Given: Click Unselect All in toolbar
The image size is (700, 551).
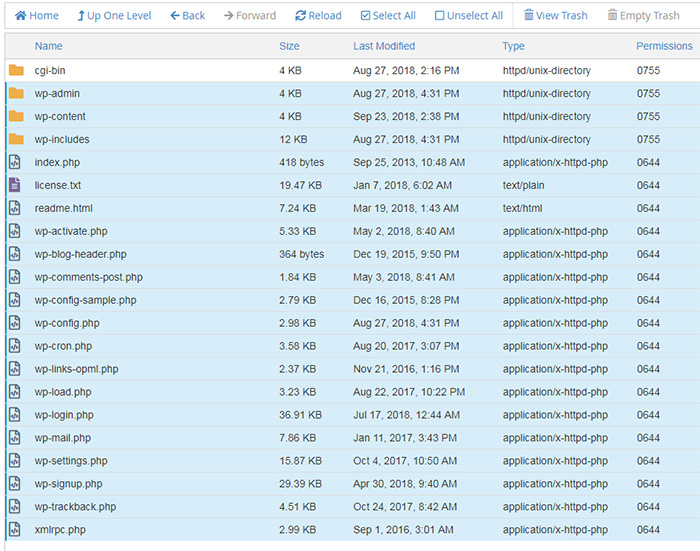Looking at the screenshot, I should pos(469,16).
